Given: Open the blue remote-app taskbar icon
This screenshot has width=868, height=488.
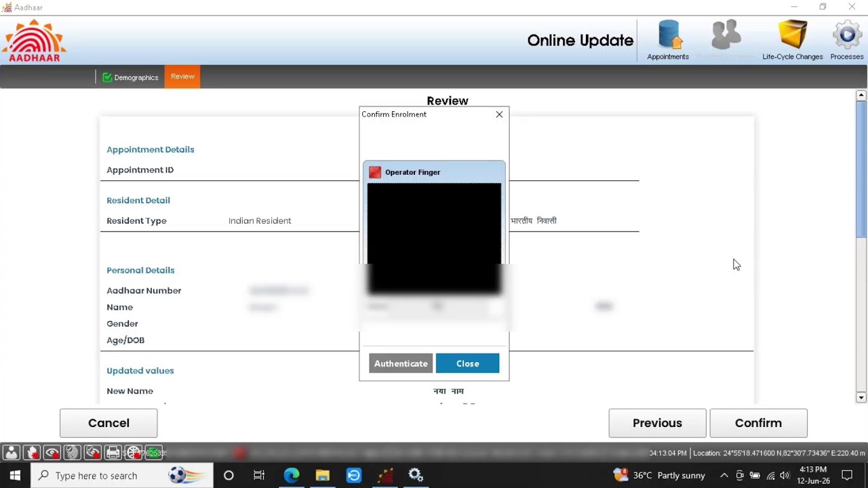Looking at the screenshot, I should [354, 475].
